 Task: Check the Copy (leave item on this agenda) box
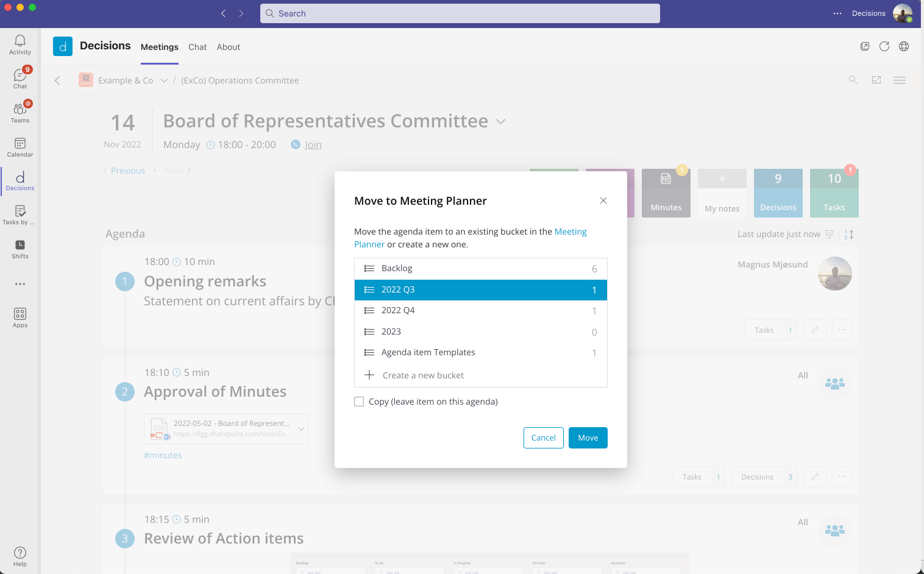tap(359, 402)
